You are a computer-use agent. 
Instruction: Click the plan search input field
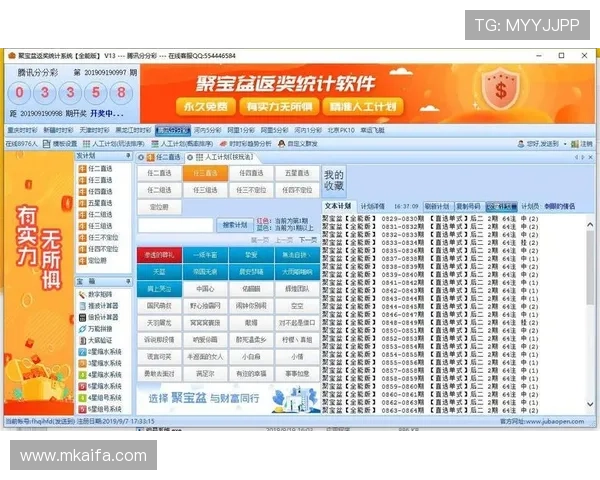click(175, 225)
